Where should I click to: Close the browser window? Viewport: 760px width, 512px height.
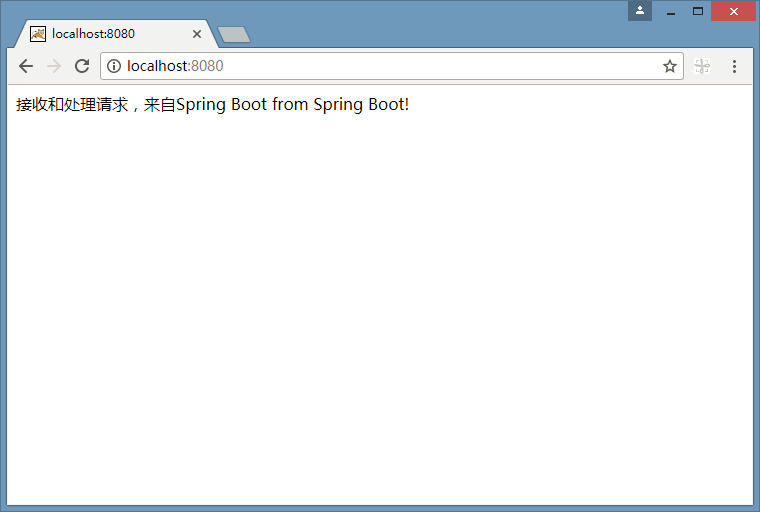734,11
